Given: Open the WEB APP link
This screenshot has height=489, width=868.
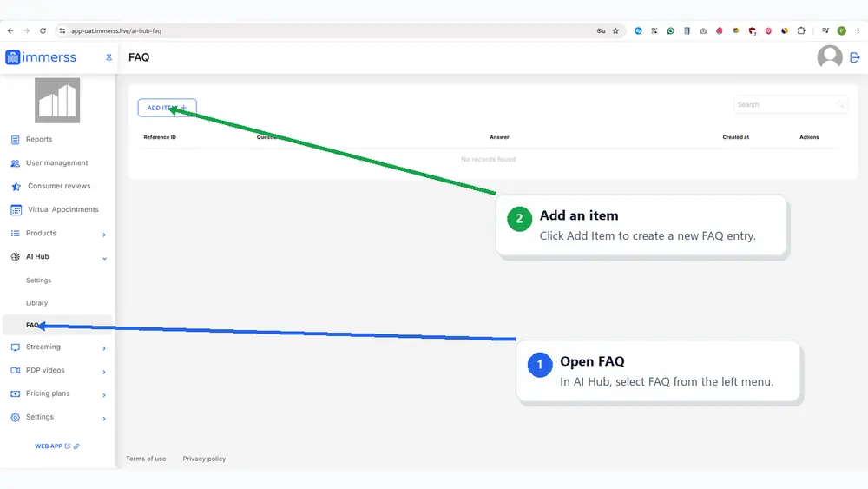Looking at the screenshot, I should 52,446.
